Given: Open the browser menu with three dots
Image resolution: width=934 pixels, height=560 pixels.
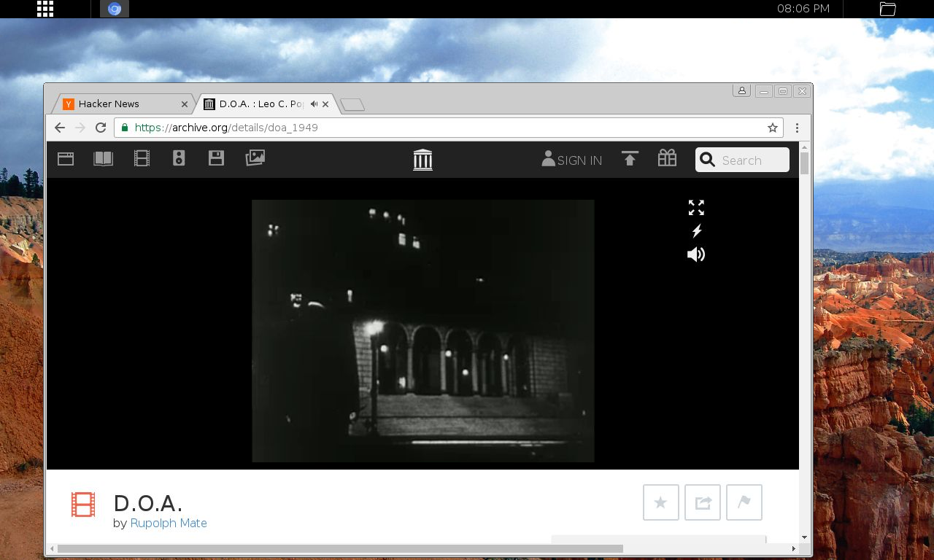Looking at the screenshot, I should (x=797, y=128).
